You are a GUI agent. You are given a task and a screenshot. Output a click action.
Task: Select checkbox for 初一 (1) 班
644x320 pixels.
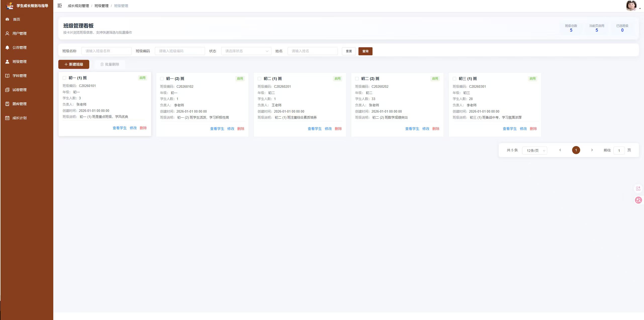pos(64,78)
